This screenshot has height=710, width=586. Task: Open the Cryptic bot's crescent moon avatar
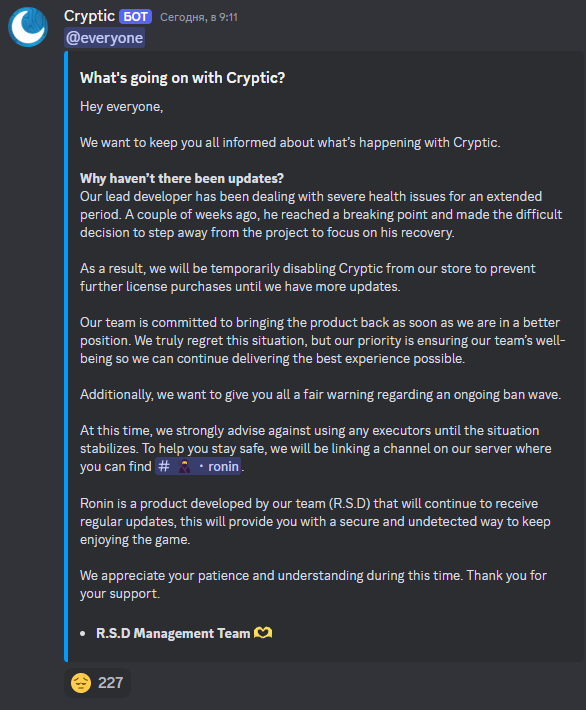tap(28, 27)
